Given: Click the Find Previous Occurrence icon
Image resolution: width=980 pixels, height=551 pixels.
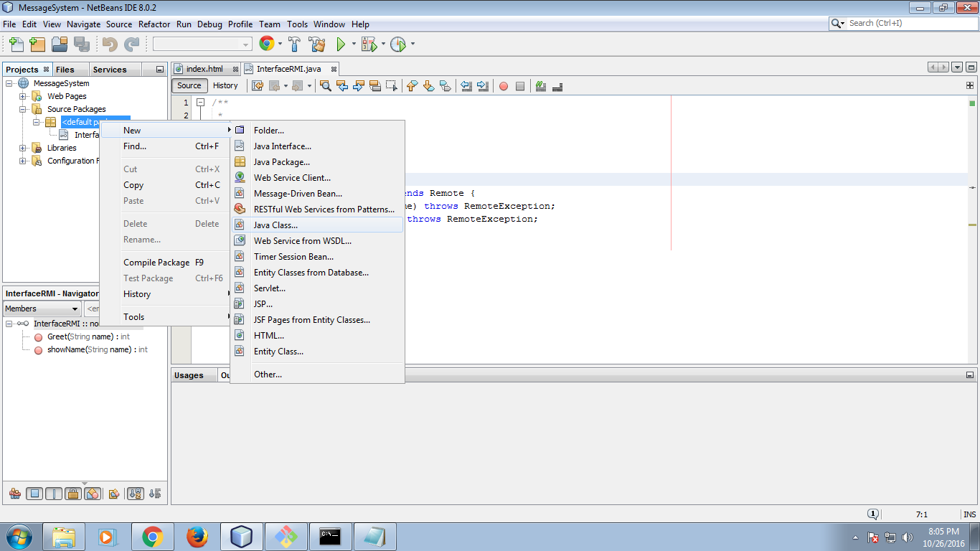Looking at the screenshot, I should point(342,86).
